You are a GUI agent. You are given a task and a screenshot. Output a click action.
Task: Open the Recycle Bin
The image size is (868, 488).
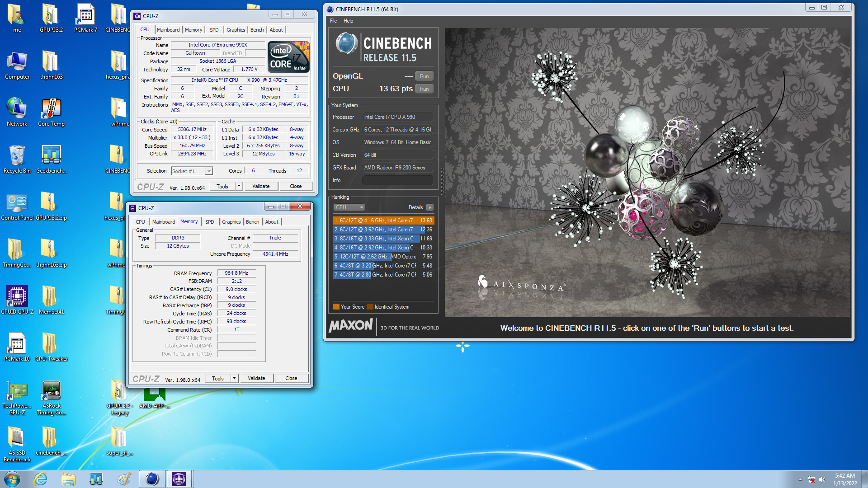click(x=17, y=159)
